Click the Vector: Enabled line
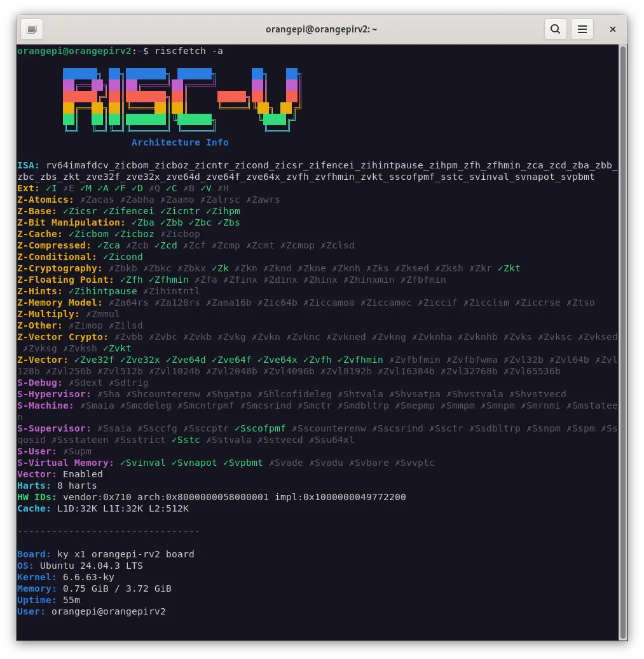The height and width of the screenshot is (659, 644). 60,474
